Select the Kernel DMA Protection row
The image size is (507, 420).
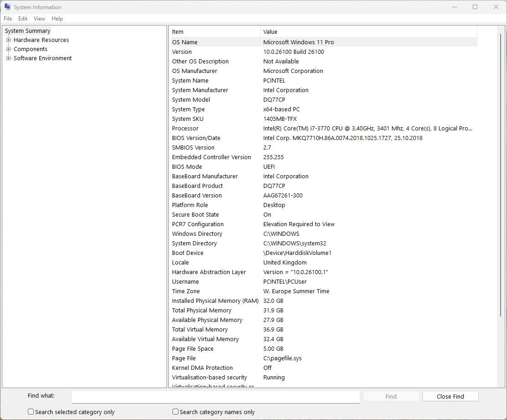pos(324,368)
